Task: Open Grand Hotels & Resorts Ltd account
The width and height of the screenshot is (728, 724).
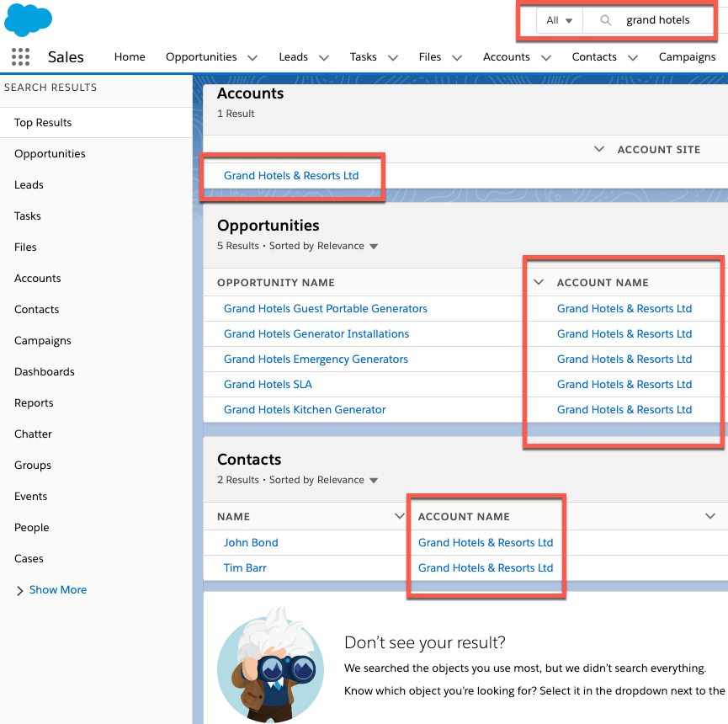Action: click(x=291, y=176)
